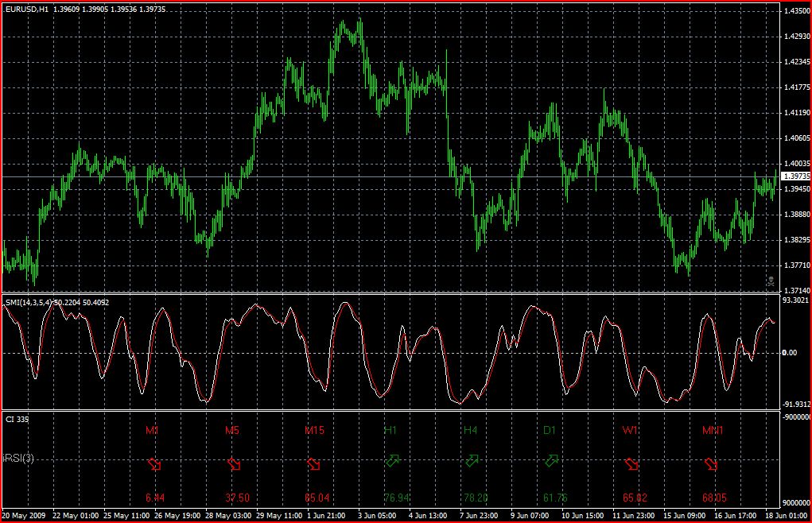812x523 pixels.
Task: Click the 16 Jun 17:00 time label
Action: (x=735, y=515)
